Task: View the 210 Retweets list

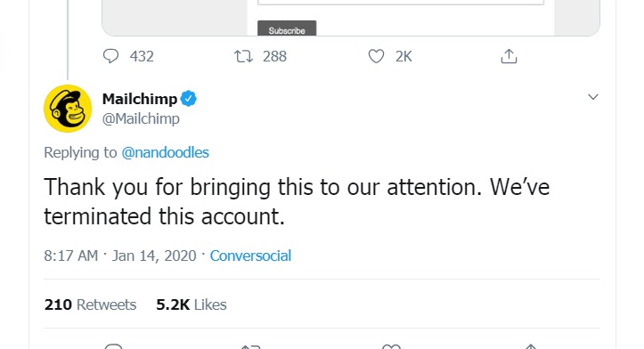Action: [90, 304]
